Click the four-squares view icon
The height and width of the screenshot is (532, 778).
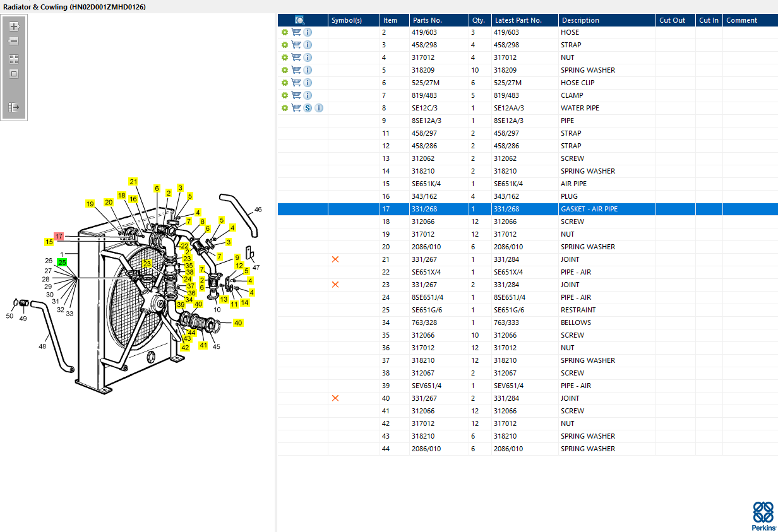[x=14, y=59]
